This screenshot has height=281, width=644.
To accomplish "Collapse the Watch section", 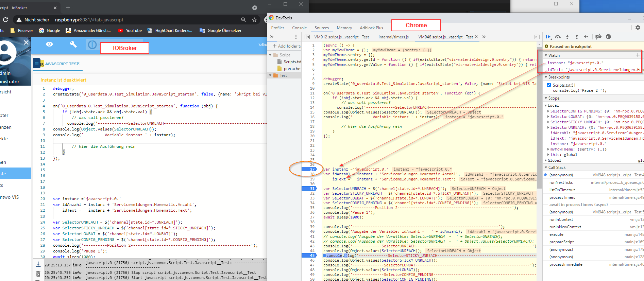I will point(546,55).
